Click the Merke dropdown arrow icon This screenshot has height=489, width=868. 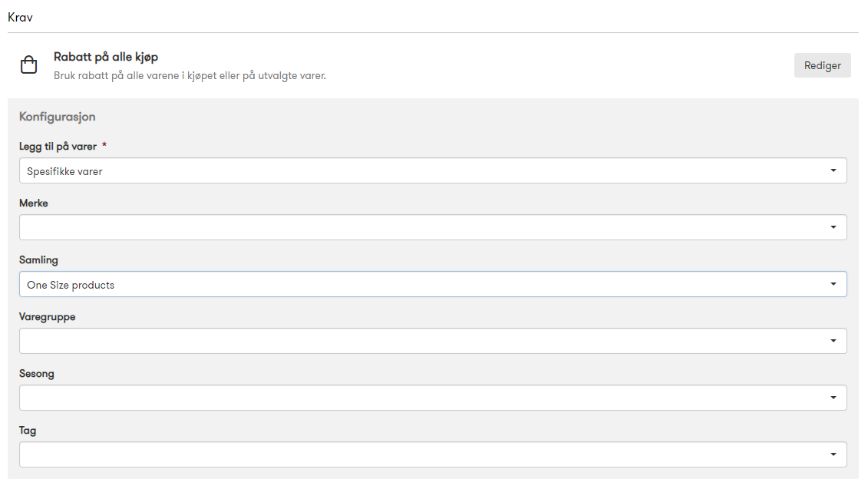[833, 227]
